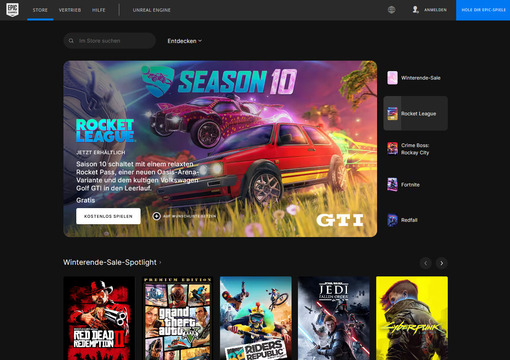Select the Fortnite thumbnail icon
Screen dimensions: 510x360
(392, 184)
